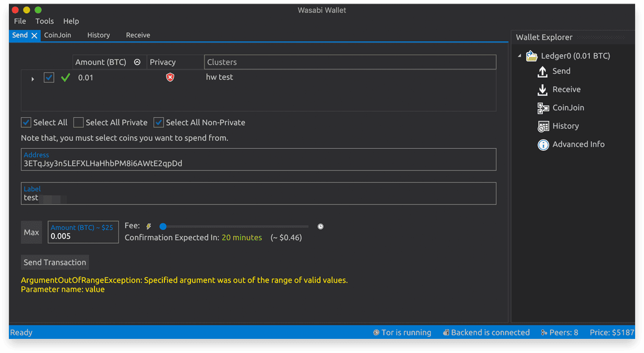This screenshot has width=644, height=353.
Task: Click the Backend is connected text
Action: click(490, 332)
